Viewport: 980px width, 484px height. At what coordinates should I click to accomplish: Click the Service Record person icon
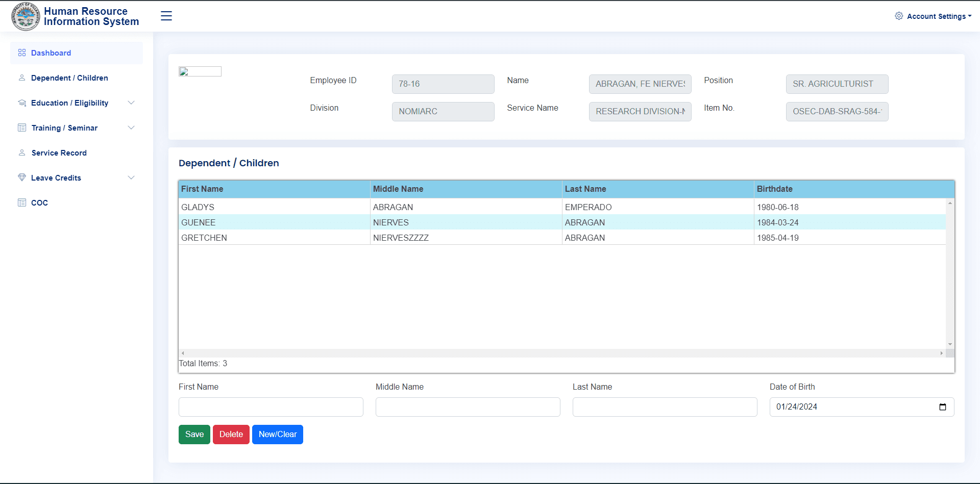(22, 153)
